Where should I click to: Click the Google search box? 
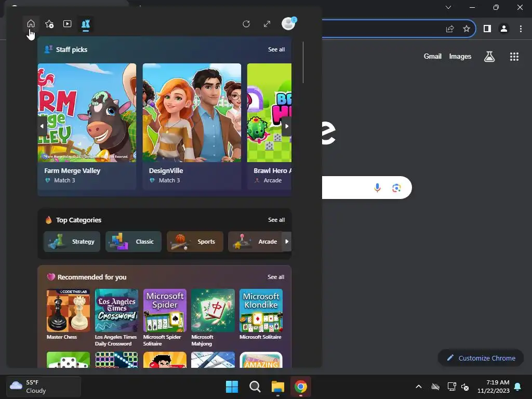click(367, 188)
